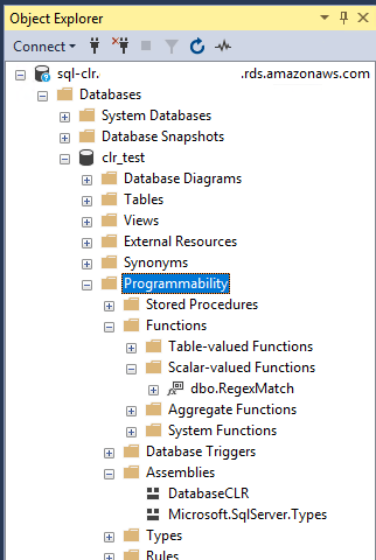Click the External Resources folder icon
The width and height of the screenshot is (376, 560).
coord(109,241)
